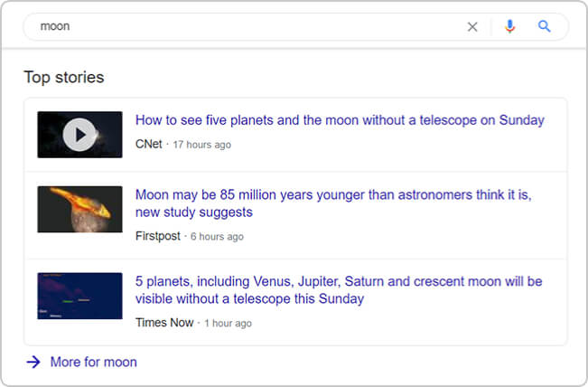Click the "6 hours ago" timestamp
The height and width of the screenshot is (387, 588).
(x=217, y=236)
